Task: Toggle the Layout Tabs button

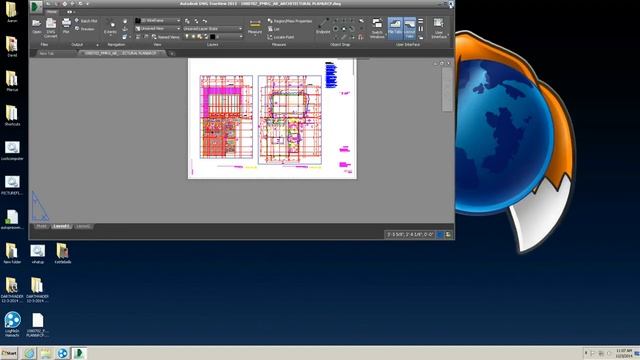Action: [x=410, y=28]
